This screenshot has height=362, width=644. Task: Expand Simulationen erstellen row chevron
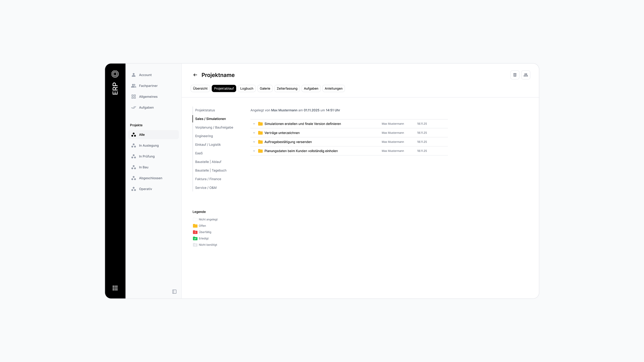[254, 124]
